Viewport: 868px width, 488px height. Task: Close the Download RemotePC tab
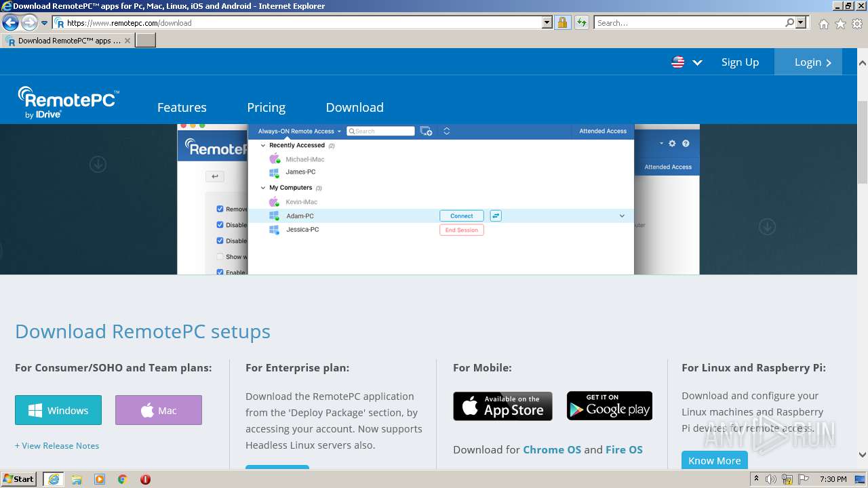(x=127, y=41)
